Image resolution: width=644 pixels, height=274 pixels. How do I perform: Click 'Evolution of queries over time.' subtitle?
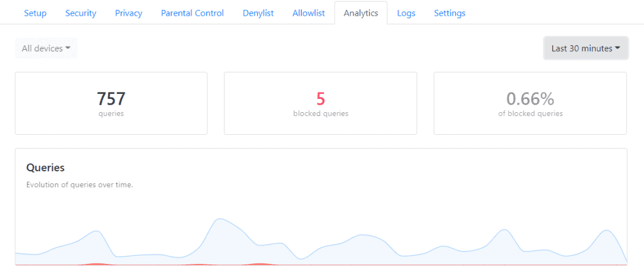click(x=80, y=185)
